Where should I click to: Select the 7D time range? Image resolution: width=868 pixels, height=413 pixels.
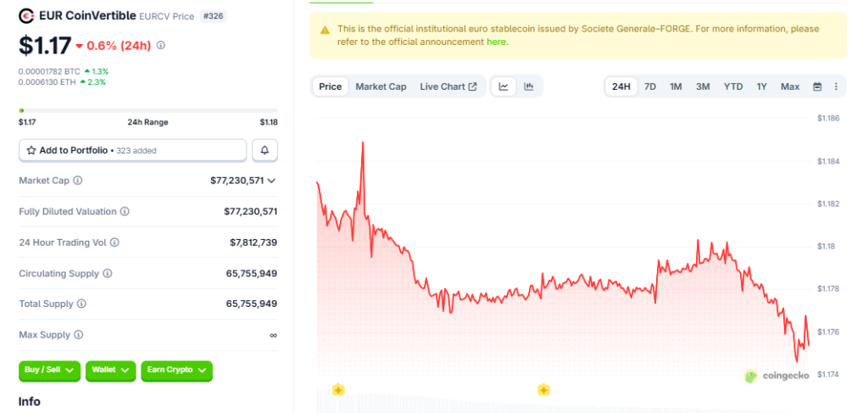tap(650, 87)
